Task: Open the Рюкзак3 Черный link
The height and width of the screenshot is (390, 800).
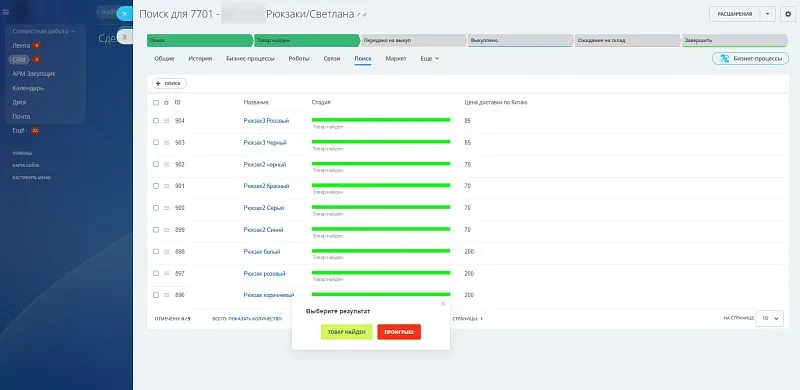Action: coord(265,143)
